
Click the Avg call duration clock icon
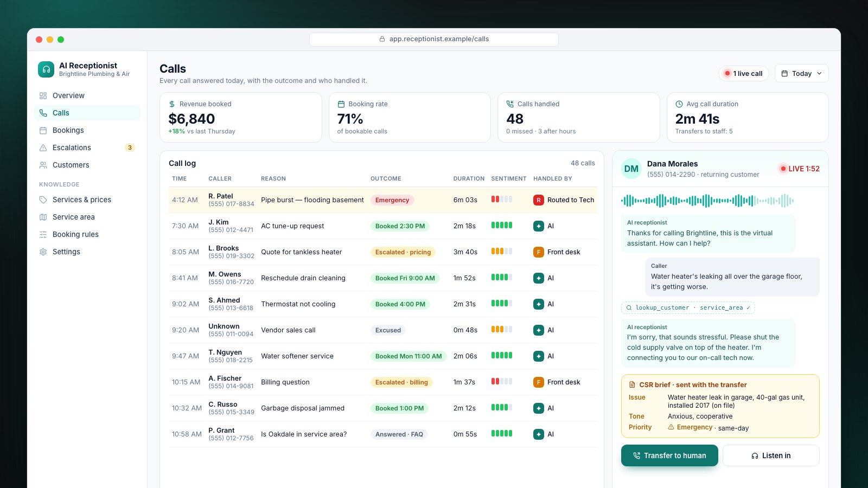click(x=679, y=104)
